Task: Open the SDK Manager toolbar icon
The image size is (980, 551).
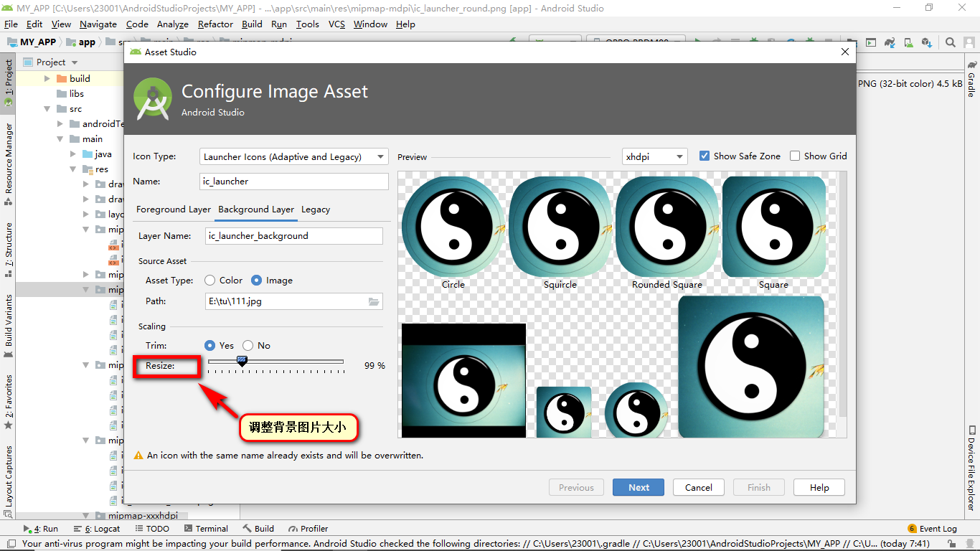Action: pos(927,42)
